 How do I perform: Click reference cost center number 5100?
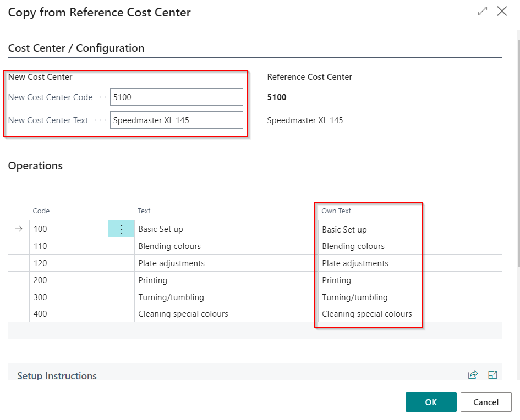(x=277, y=97)
